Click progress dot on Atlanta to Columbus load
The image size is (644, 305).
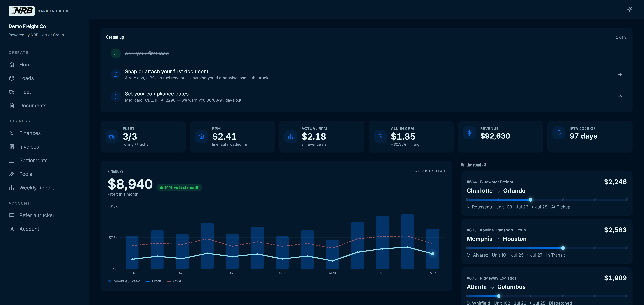pyautogui.click(x=499, y=296)
